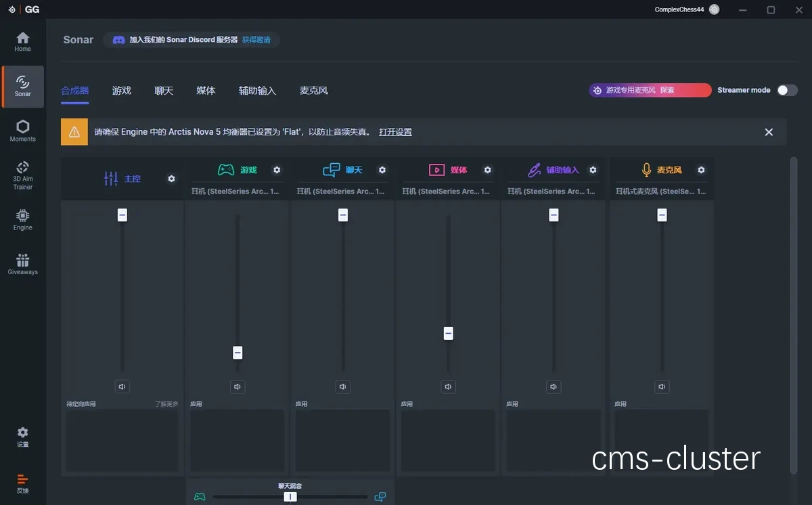
Task: Click the 主控 volume slider handle
Action: (x=122, y=215)
